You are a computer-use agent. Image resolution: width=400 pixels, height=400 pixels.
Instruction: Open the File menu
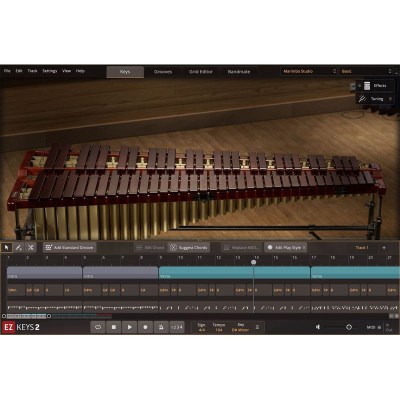point(7,71)
